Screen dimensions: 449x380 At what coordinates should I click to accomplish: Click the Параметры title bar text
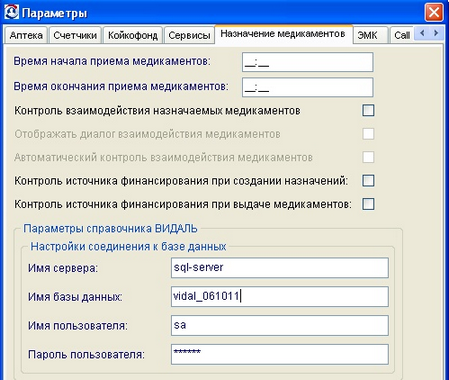click(x=55, y=13)
